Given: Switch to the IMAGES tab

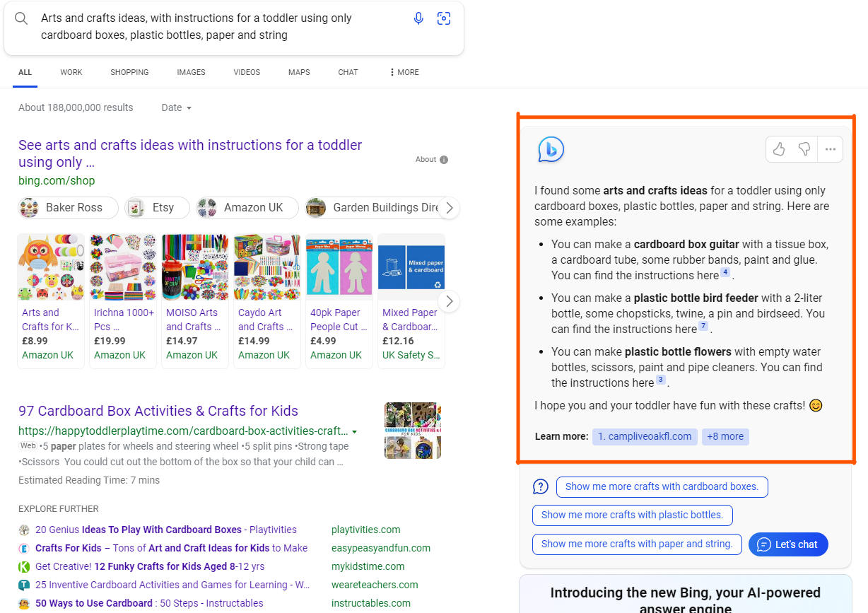Looking at the screenshot, I should coord(190,72).
